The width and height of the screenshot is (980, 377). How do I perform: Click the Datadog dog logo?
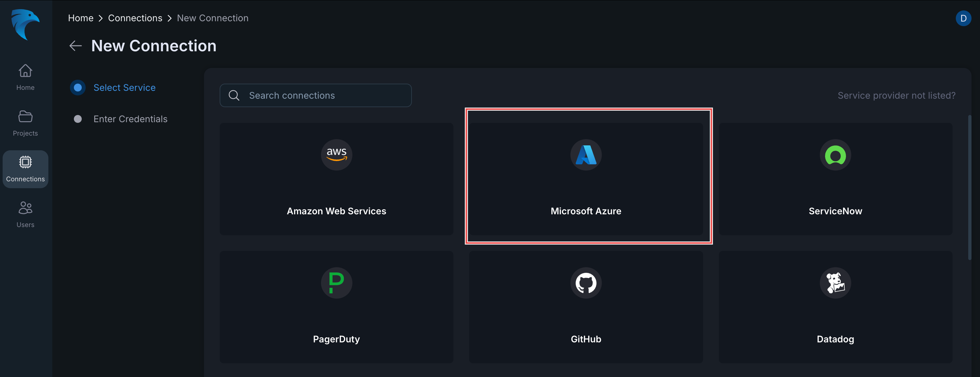tap(835, 283)
